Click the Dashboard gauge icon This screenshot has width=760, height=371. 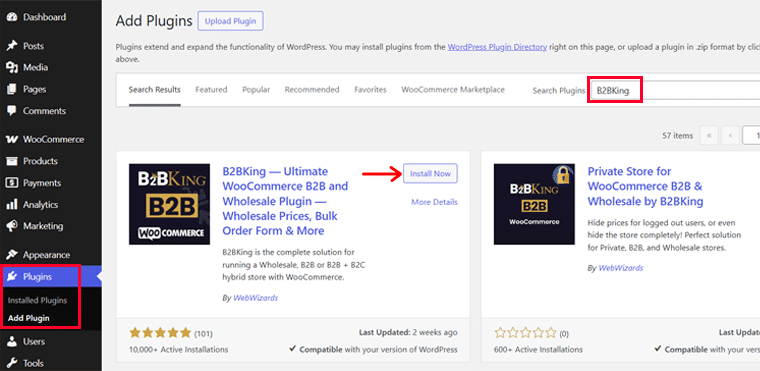[12, 17]
